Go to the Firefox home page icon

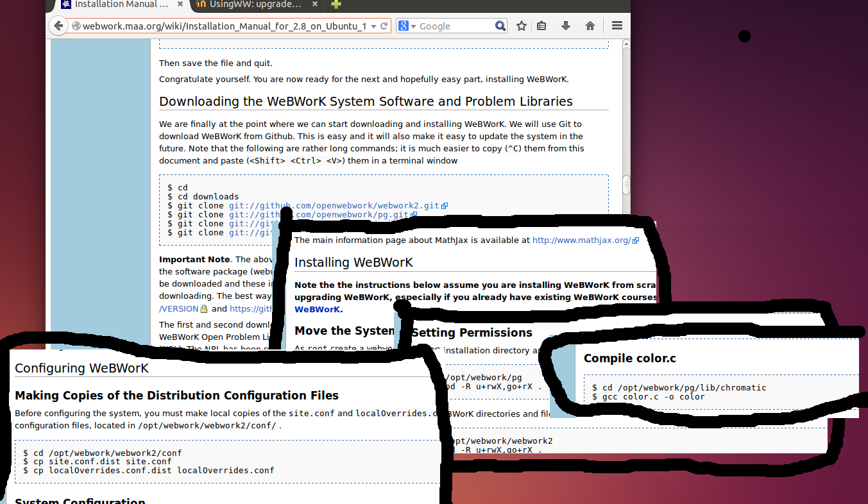[590, 26]
